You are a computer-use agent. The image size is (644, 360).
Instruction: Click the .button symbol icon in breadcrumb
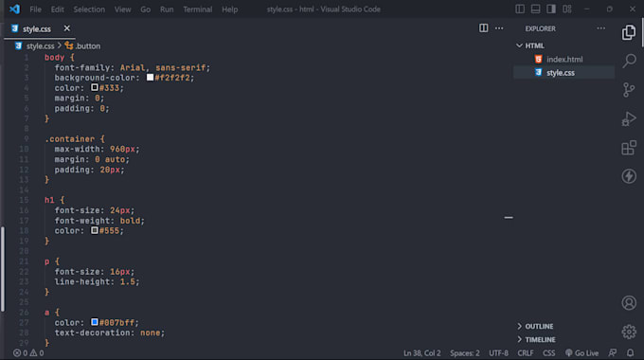click(x=69, y=45)
